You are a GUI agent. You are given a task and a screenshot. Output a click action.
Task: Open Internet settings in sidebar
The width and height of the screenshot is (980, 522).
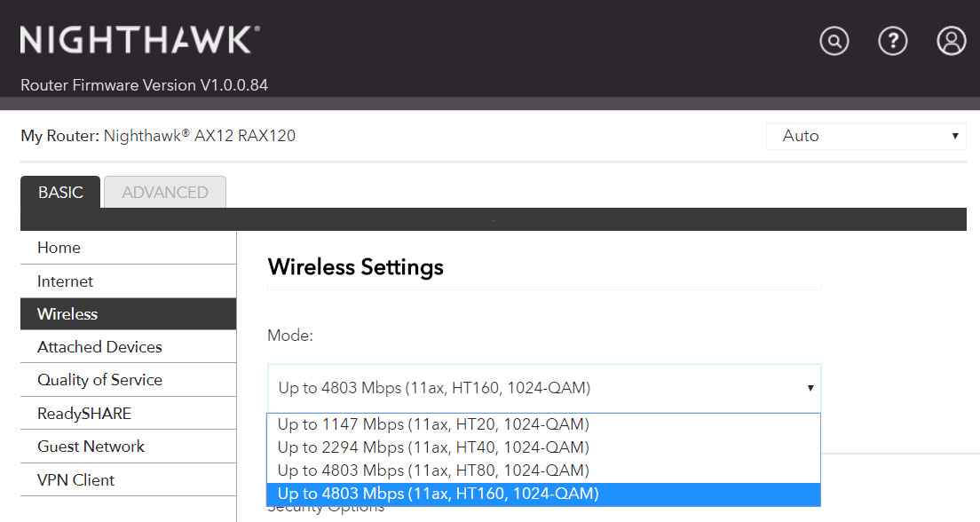[x=128, y=281]
